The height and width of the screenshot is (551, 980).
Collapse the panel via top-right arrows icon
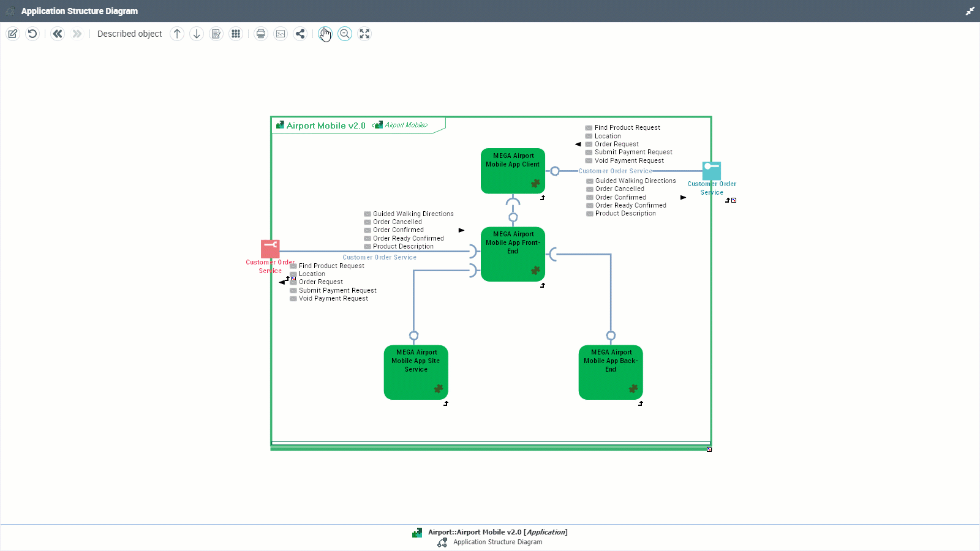coord(970,11)
